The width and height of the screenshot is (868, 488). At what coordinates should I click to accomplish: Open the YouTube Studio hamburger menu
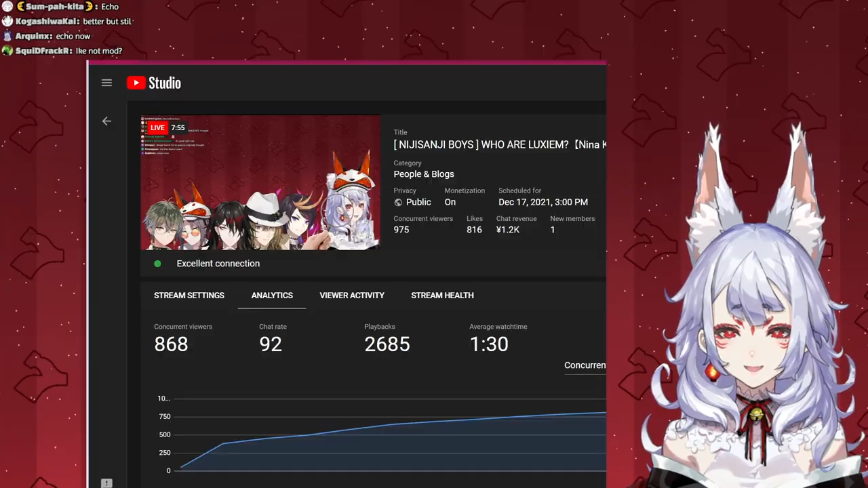106,83
